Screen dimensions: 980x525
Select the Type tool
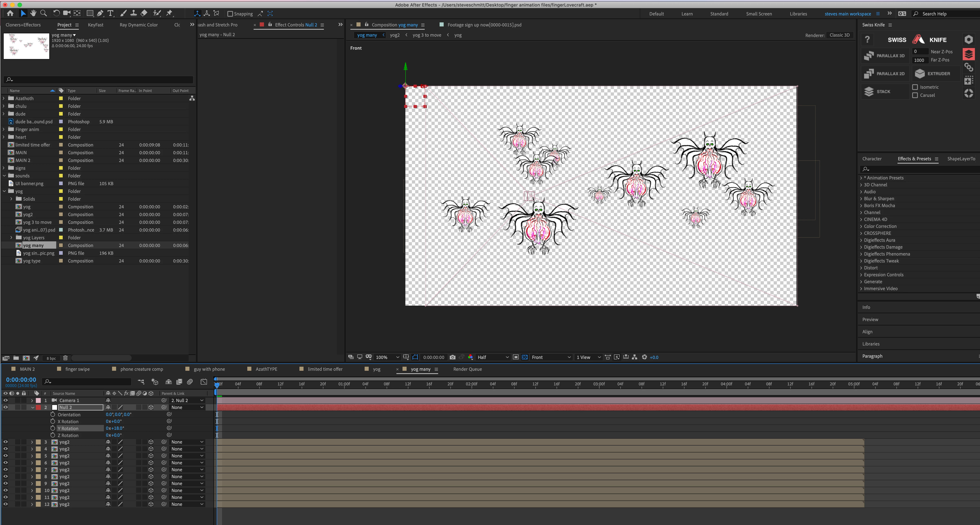tap(111, 13)
